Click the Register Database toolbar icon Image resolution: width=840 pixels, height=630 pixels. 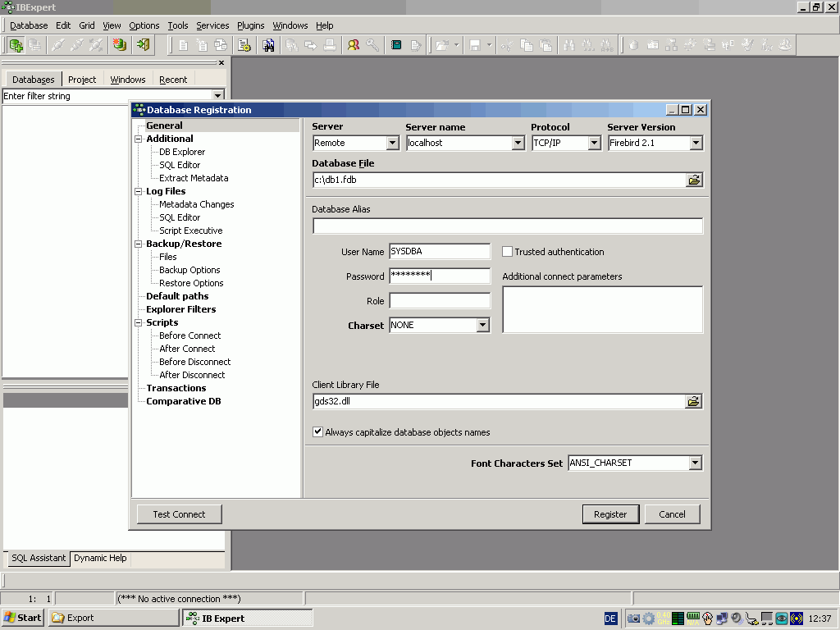16,46
